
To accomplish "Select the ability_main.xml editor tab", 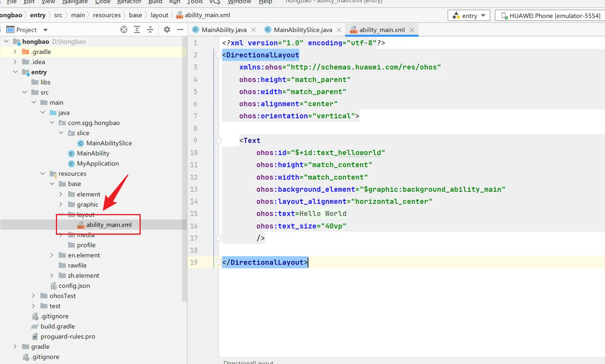I will pos(382,30).
